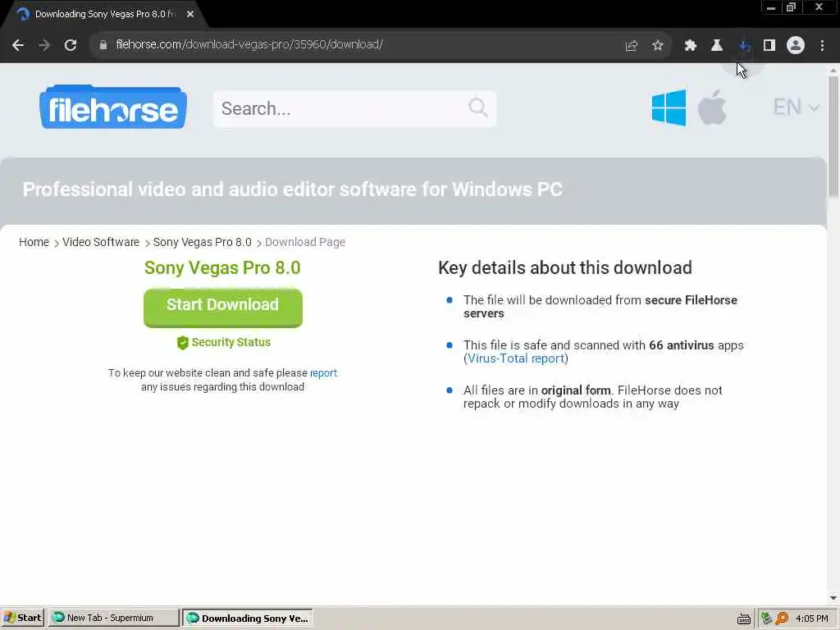The image size is (840, 630).
Task: Click the network tray icon
Action: coord(766,619)
